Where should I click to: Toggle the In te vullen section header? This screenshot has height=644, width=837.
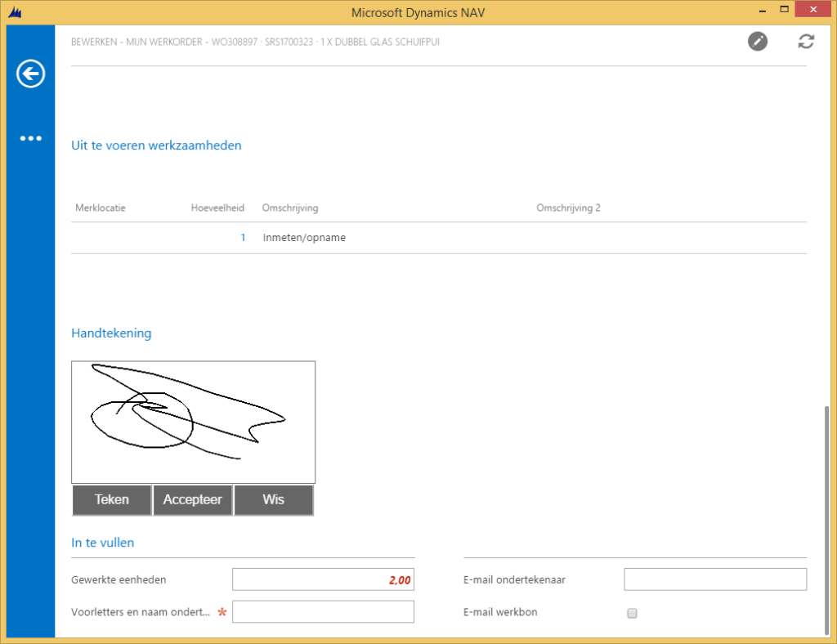[103, 543]
